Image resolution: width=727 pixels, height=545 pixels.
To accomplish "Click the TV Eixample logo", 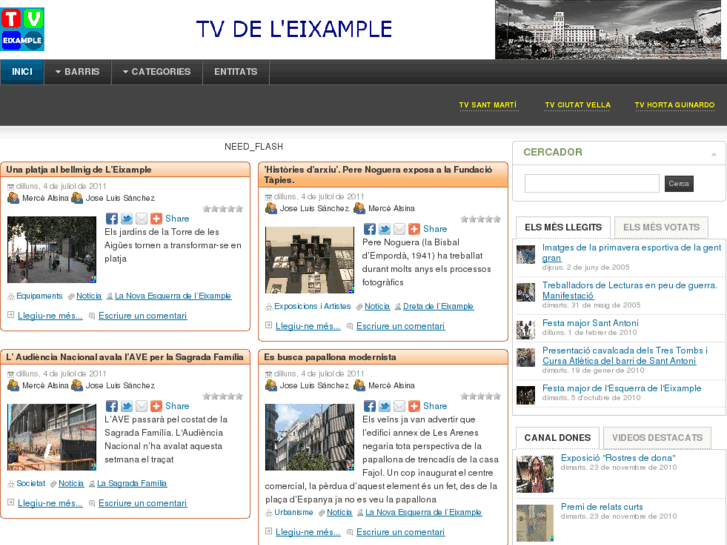I will (22, 29).
